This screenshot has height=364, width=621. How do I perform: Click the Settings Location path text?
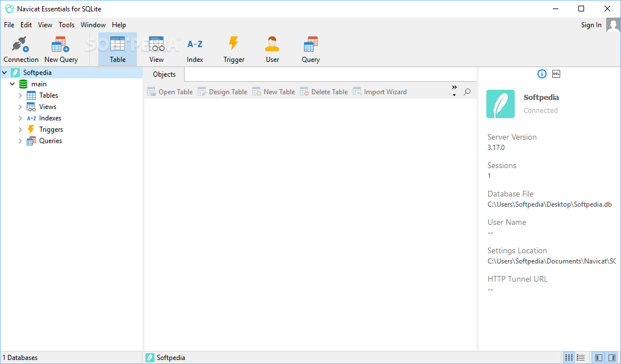point(552,261)
